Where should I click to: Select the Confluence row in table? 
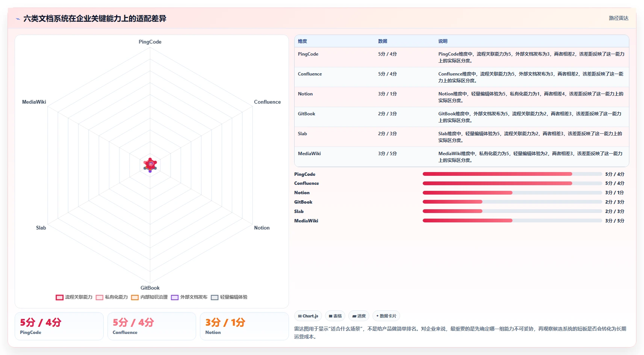click(x=461, y=77)
